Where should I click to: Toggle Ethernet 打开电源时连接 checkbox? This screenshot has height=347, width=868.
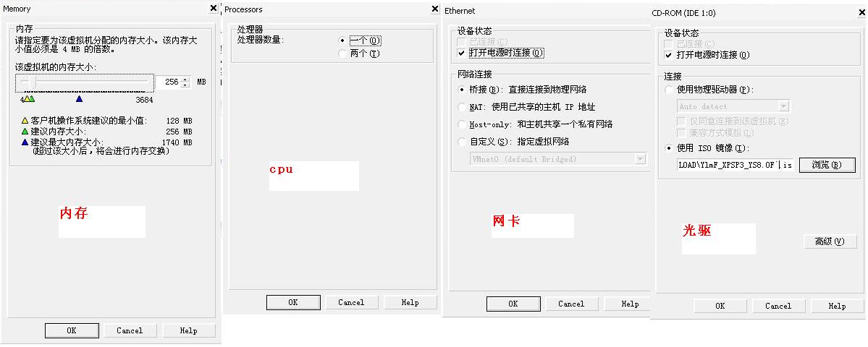coord(462,53)
